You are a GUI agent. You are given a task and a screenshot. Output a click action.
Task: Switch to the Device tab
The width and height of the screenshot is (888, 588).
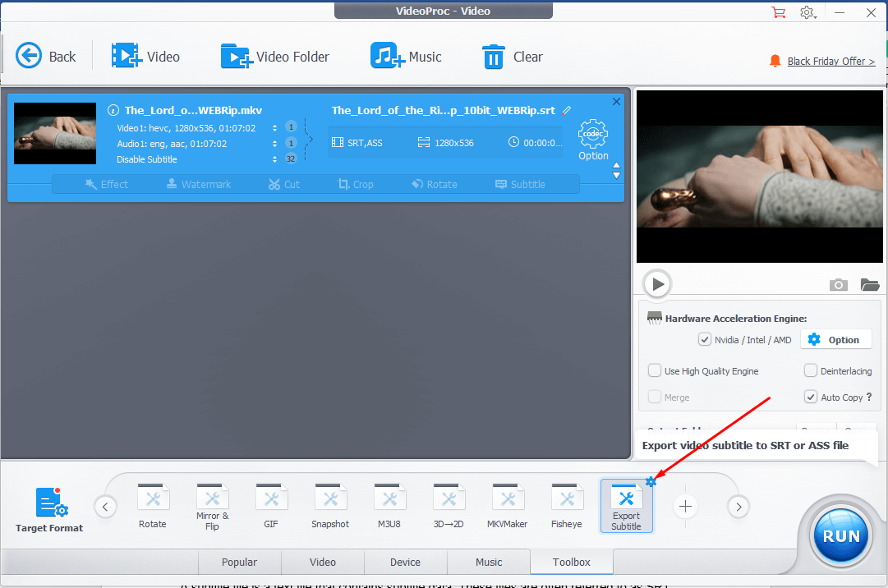click(x=405, y=563)
